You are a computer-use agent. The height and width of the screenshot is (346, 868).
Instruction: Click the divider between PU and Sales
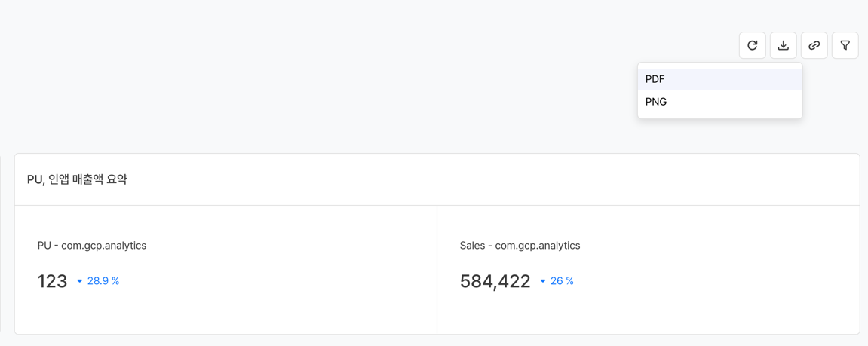click(x=437, y=270)
